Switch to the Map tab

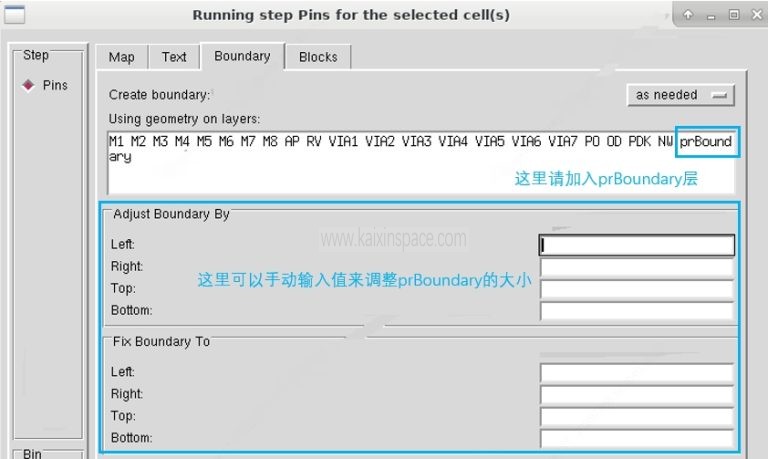pos(121,57)
